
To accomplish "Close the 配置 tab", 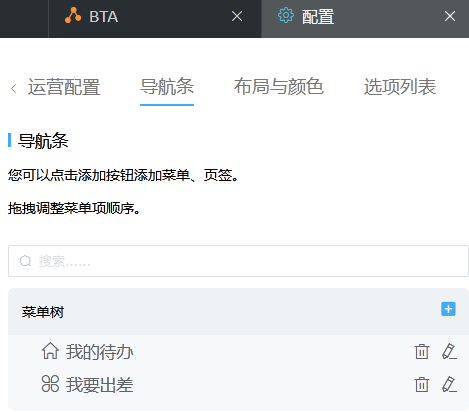I will [450, 16].
